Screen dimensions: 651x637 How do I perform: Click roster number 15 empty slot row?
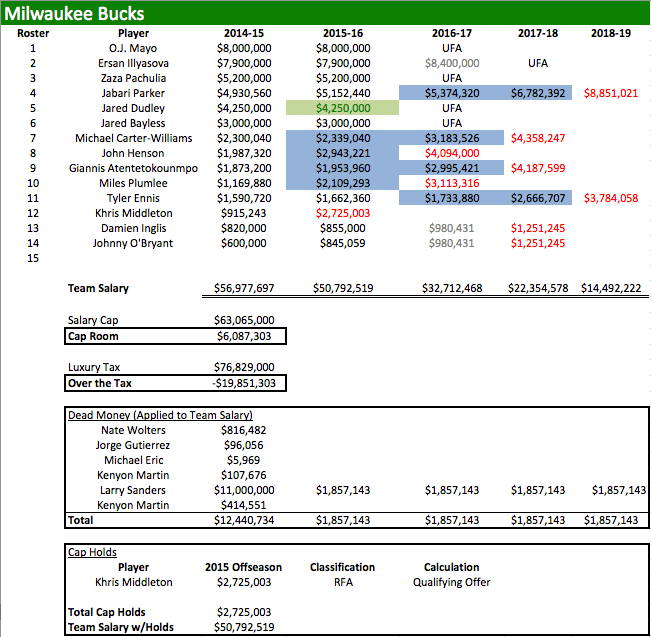tap(33, 258)
